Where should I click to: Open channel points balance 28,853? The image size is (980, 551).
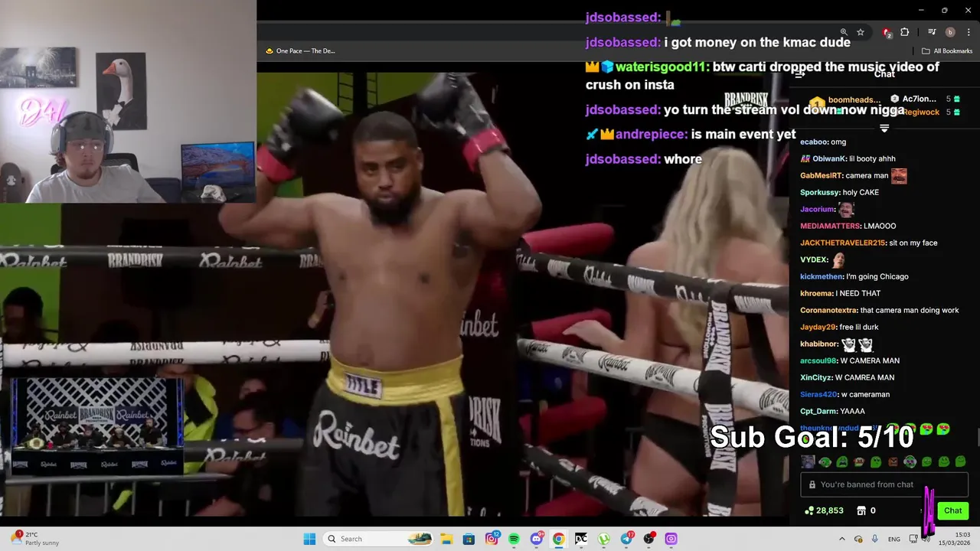pos(823,510)
